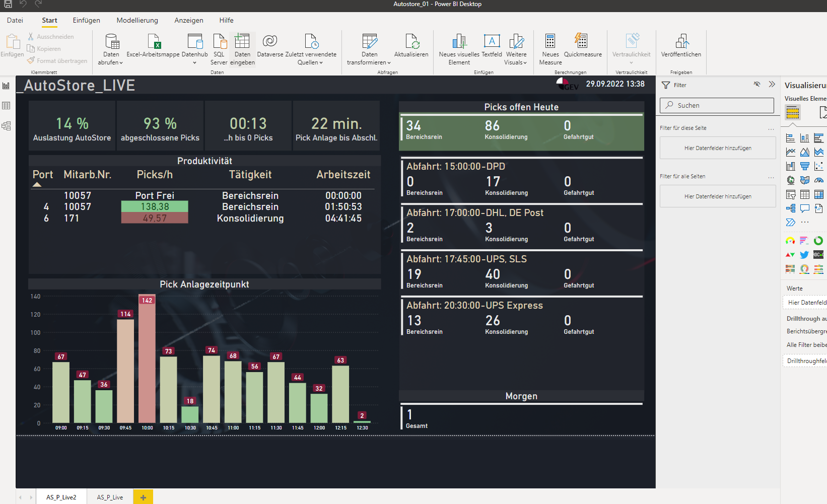827x504 pixels.
Task: Switch to the Einfügen ribbon tab
Action: [87, 20]
